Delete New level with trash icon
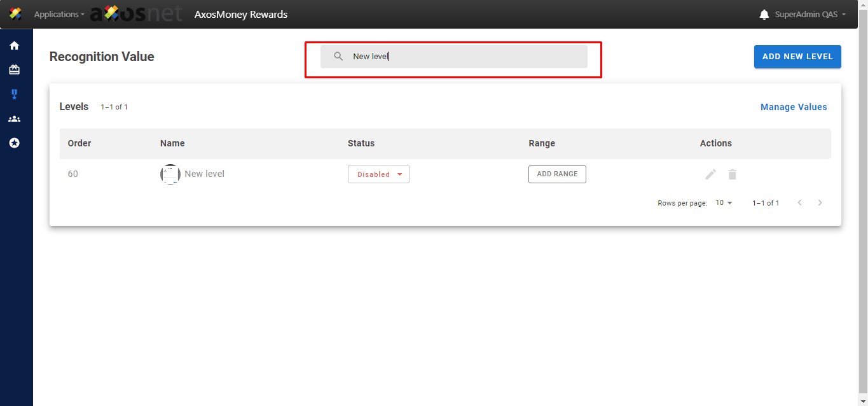Viewport: 868px width, 406px height. tap(733, 174)
